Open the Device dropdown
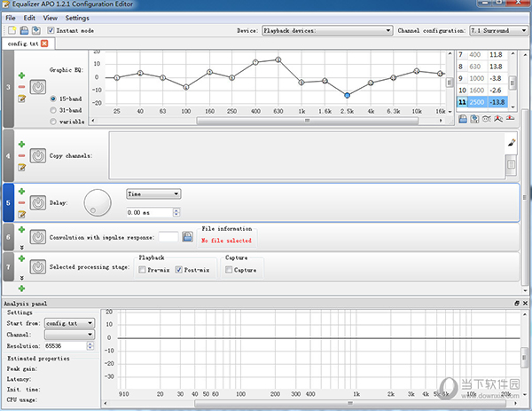The width and height of the screenshot is (532, 411). (x=327, y=30)
